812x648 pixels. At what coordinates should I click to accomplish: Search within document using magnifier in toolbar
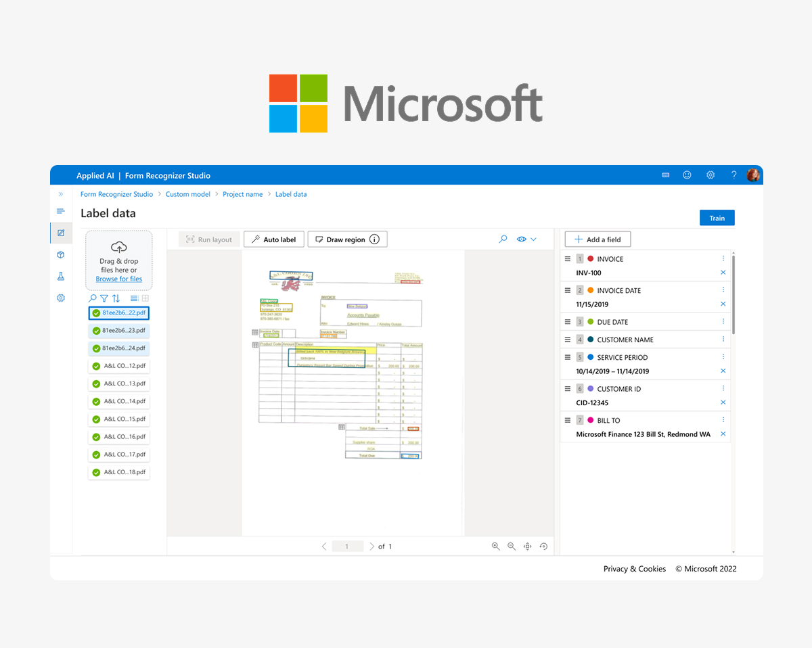click(x=503, y=239)
